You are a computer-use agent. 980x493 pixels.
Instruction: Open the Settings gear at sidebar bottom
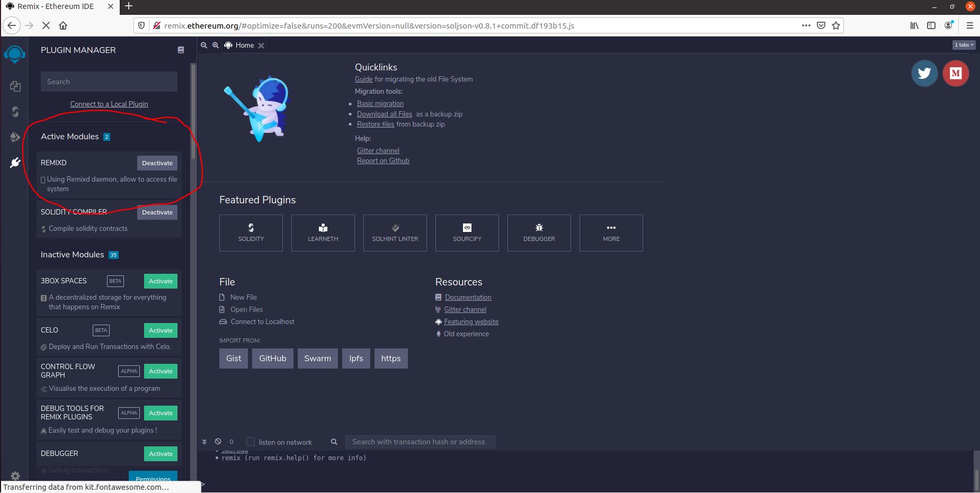click(x=15, y=476)
